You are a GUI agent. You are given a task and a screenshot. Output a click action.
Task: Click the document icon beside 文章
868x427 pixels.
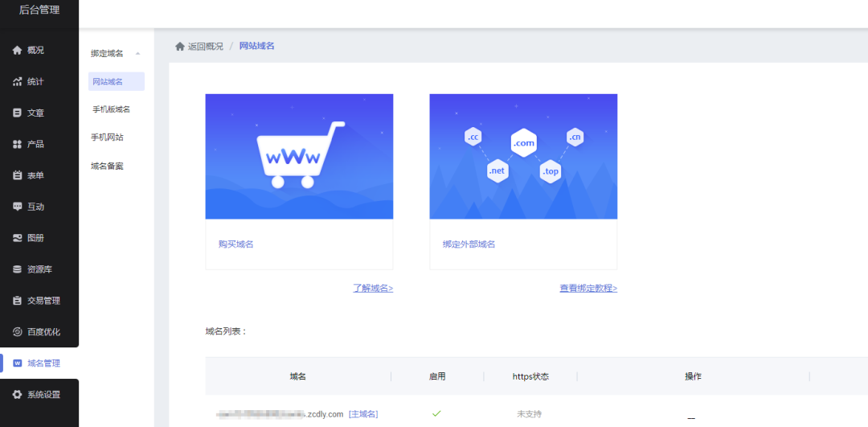17,113
